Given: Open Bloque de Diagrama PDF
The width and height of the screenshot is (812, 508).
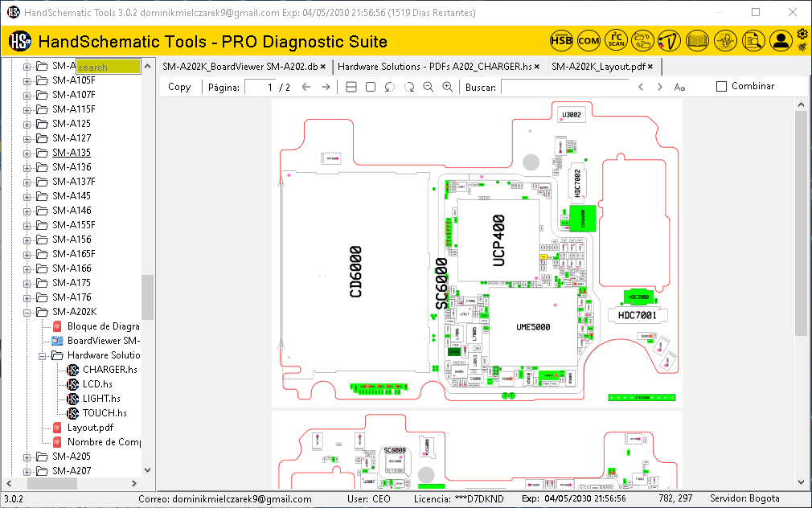Looking at the screenshot, I should 103,326.
